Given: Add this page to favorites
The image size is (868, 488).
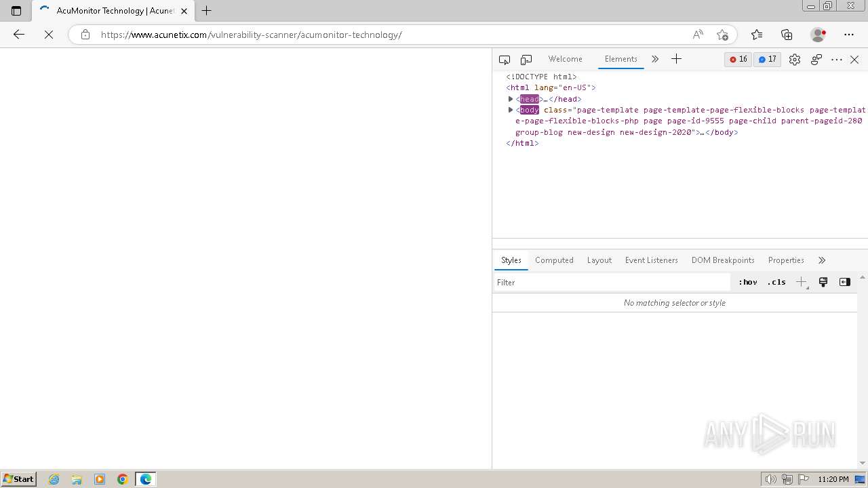Looking at the screenshot, I should click(722, 35).
